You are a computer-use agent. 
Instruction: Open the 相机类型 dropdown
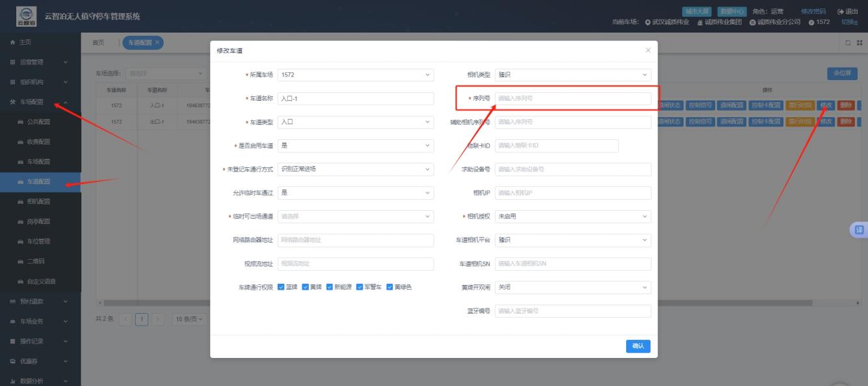pyautogui.click(x=573, y=75)
